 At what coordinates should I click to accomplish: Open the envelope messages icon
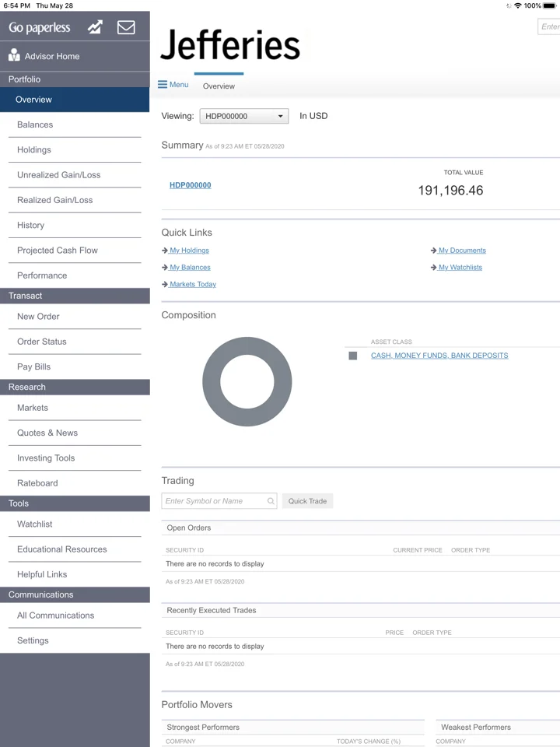pyautogui.click(x=126, y=27)
